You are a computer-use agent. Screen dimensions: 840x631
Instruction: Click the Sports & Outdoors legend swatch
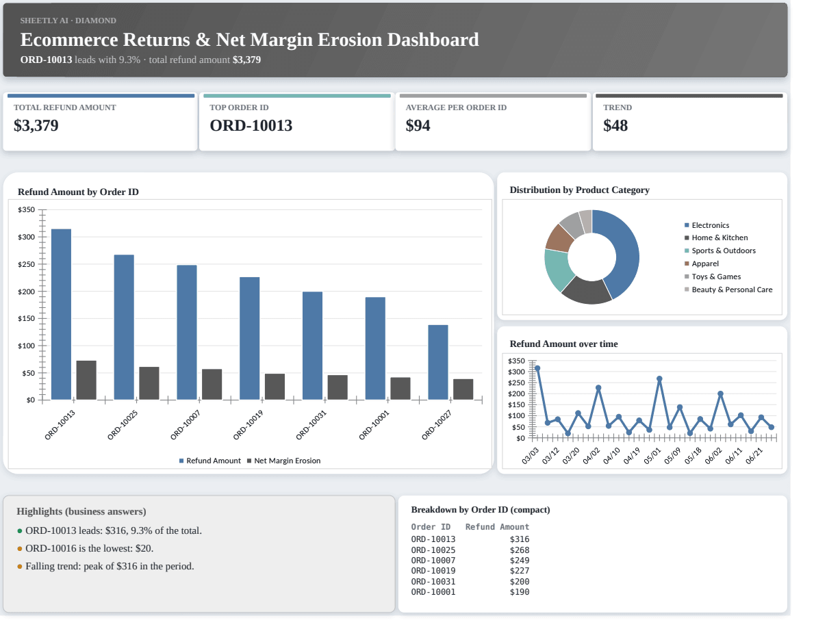click(x=687, y=250)
